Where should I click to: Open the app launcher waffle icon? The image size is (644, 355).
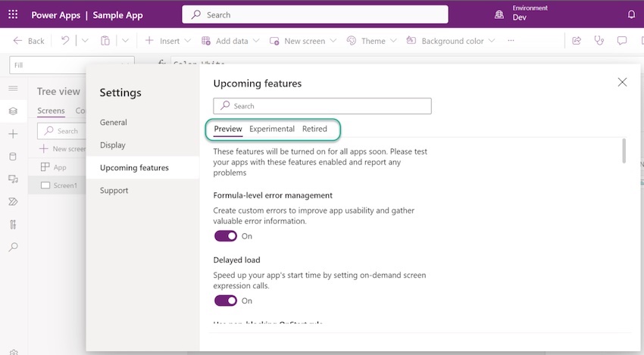point(13,14)
